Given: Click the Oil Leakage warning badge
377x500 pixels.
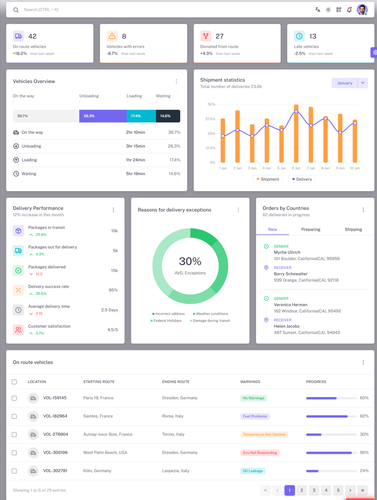Looking at the screenshot, I should 253,471.
